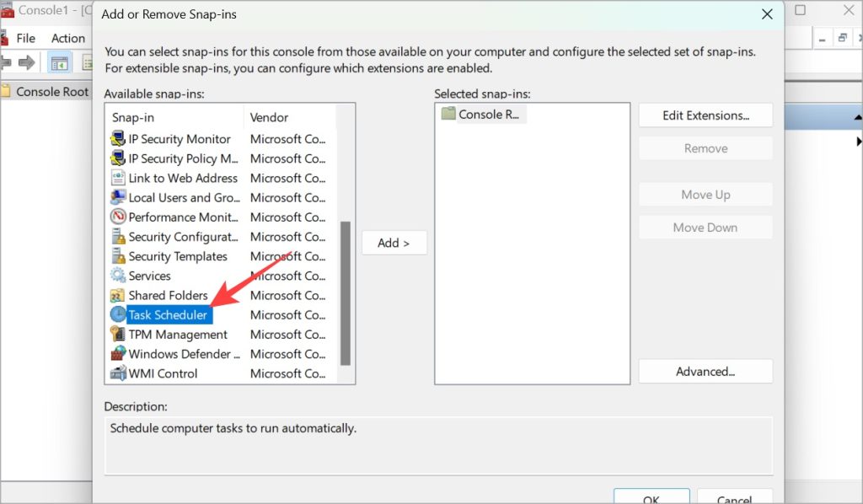Open the Action menu in Console1
The height and width of the screenshot is (504, 863).
[x=68, y=38]
